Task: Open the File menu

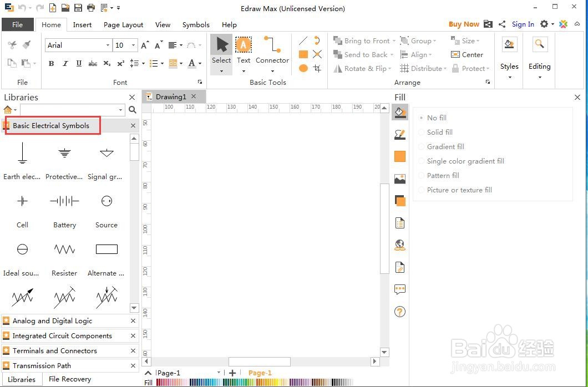Action: (x=18, y=24)
